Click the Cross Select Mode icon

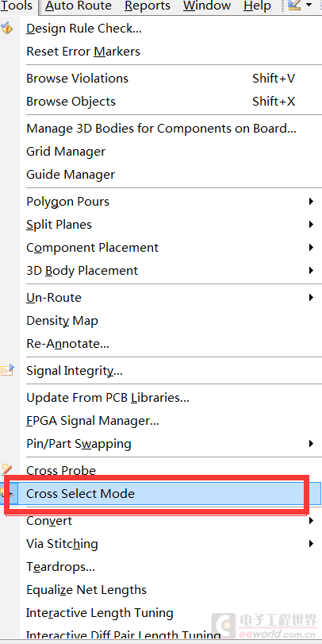[x=7, y=493]
